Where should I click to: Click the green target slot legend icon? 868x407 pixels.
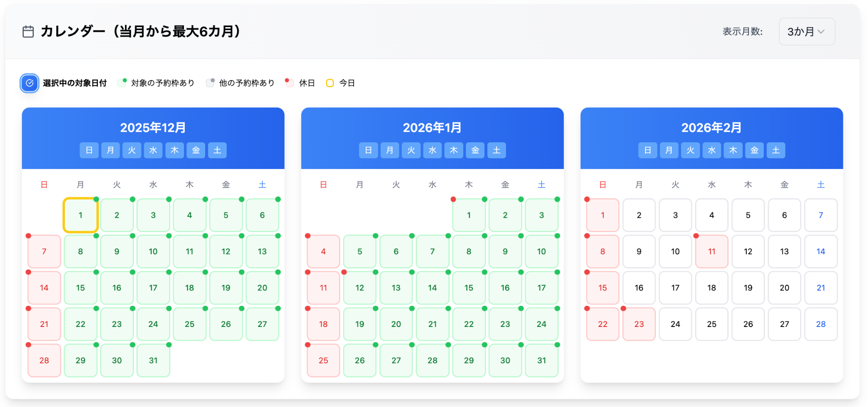pyautogui.click(x=122, y=83)
